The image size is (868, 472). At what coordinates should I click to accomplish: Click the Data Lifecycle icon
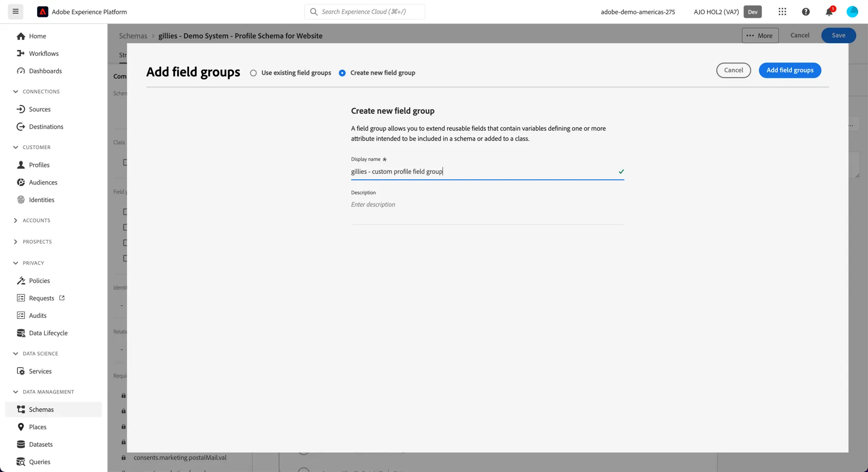(21, 333)
